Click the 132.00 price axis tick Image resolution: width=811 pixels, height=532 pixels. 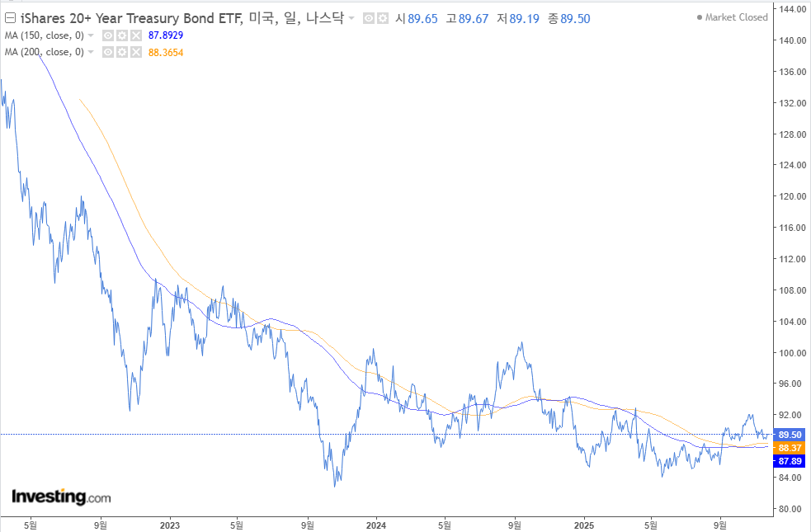pos(792,103)
